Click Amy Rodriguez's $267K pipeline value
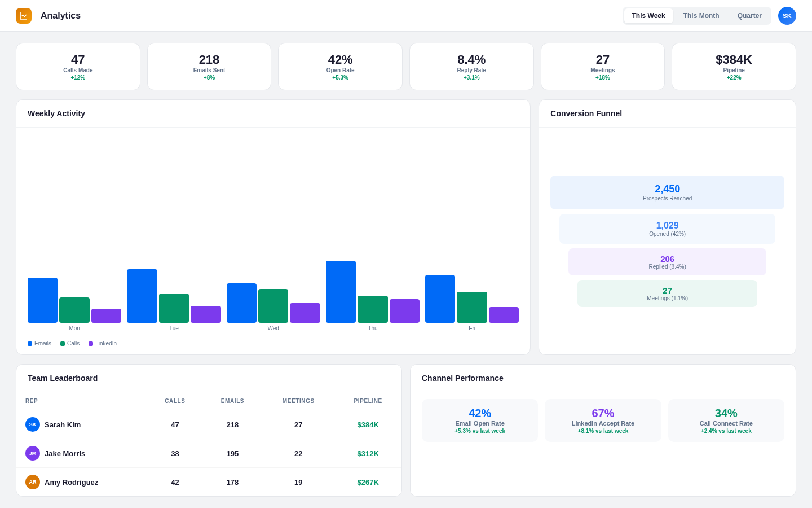 coord(368,482)
